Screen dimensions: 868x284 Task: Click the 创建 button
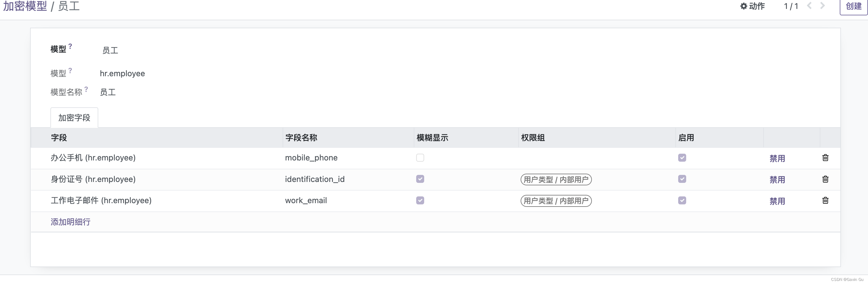[x=854, y=6]
